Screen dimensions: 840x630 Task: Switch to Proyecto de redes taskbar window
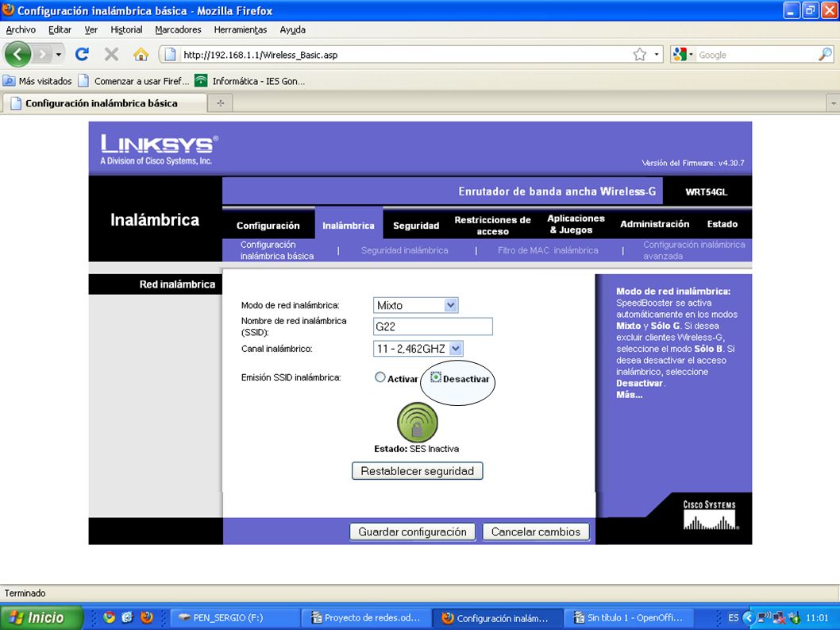pos(366,617)
